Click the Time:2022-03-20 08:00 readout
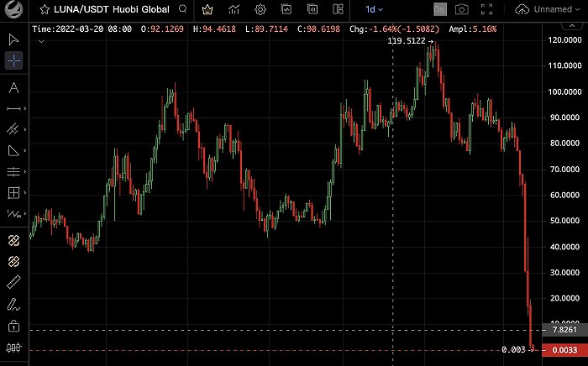 (x=81, y=29)
